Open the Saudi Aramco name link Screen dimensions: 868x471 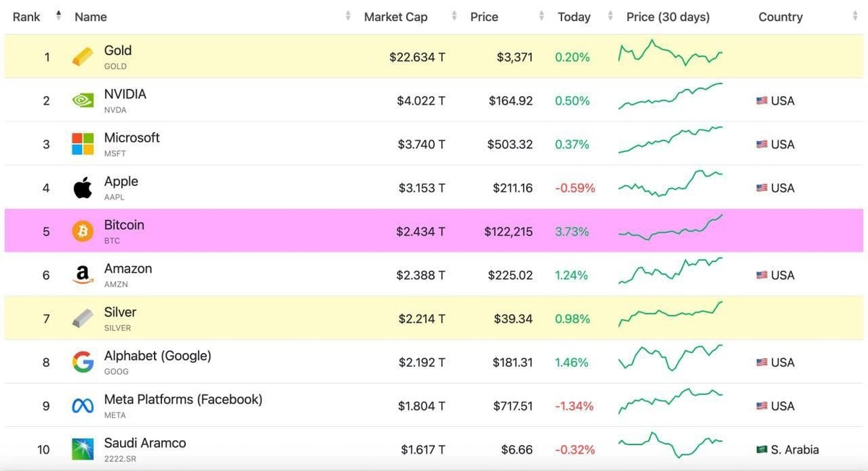point(145,443)
